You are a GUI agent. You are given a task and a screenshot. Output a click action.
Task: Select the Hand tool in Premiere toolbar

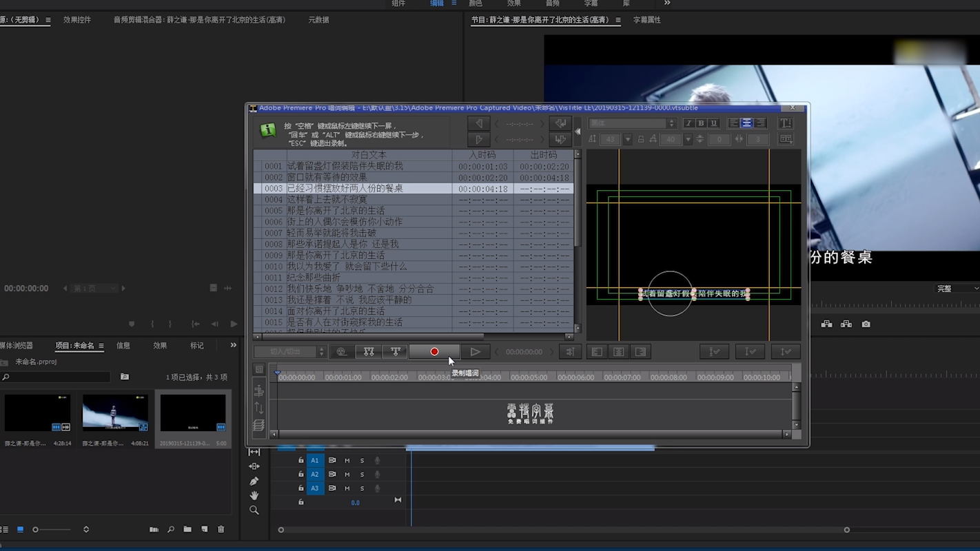[x=254, y=495]
